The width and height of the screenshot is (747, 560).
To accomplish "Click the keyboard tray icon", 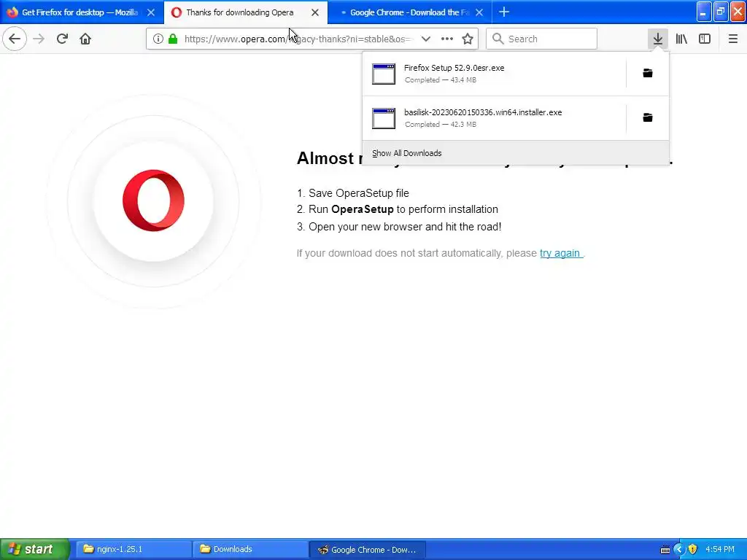I will click(x=665, y=550).
